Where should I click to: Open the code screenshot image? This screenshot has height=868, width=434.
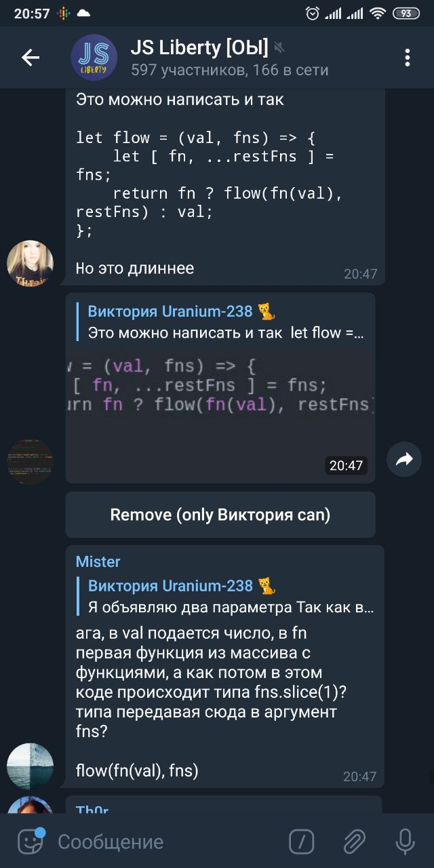220,415
